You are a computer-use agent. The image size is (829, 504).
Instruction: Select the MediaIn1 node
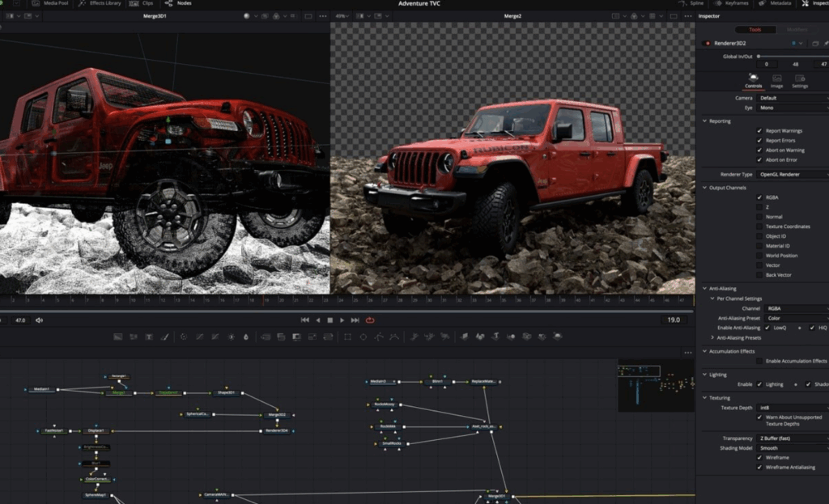[42, 389]
